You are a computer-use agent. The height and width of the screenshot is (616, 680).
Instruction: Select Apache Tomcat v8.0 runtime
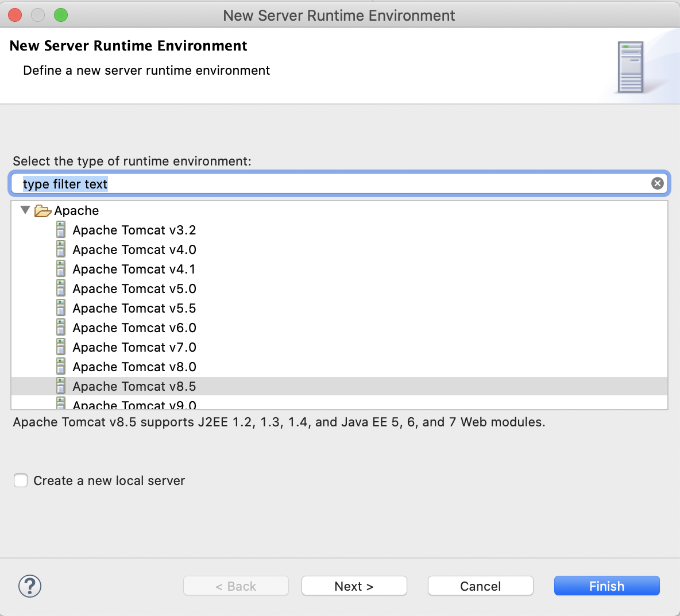pyautogui.click(x=134, y=367)
